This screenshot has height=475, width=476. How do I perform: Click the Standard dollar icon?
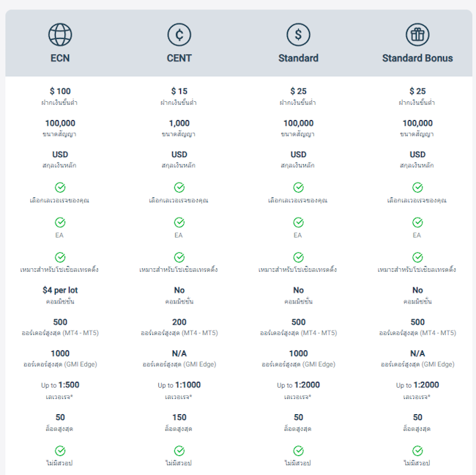pyautogui.click(x=298, y=34)
